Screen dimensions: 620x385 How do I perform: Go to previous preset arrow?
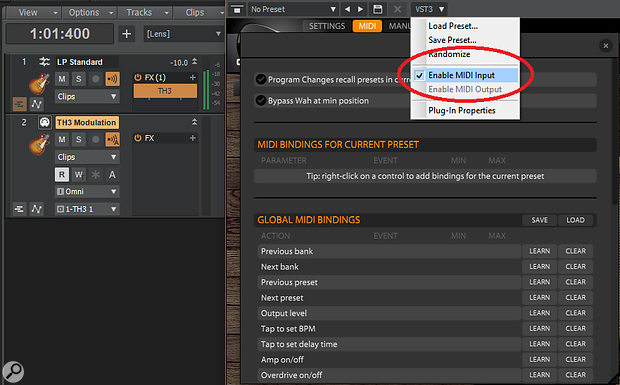click(347, 9)
